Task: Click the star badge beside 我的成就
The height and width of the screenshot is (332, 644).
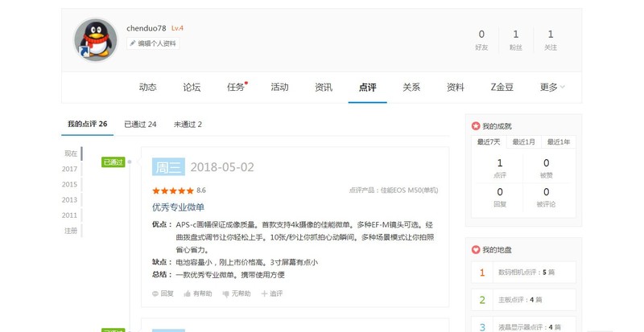Action: [476, 126]
